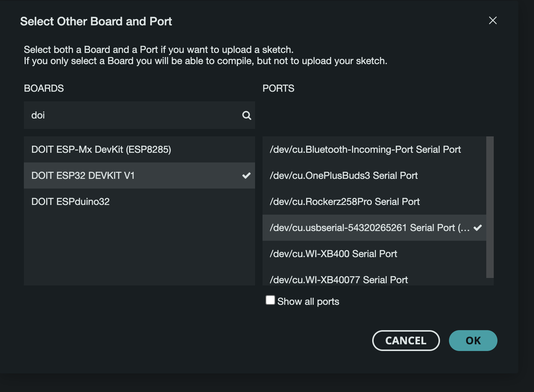Click the board search field containing 'doi'
Screen dimensions: 534x392
point(139,115)
